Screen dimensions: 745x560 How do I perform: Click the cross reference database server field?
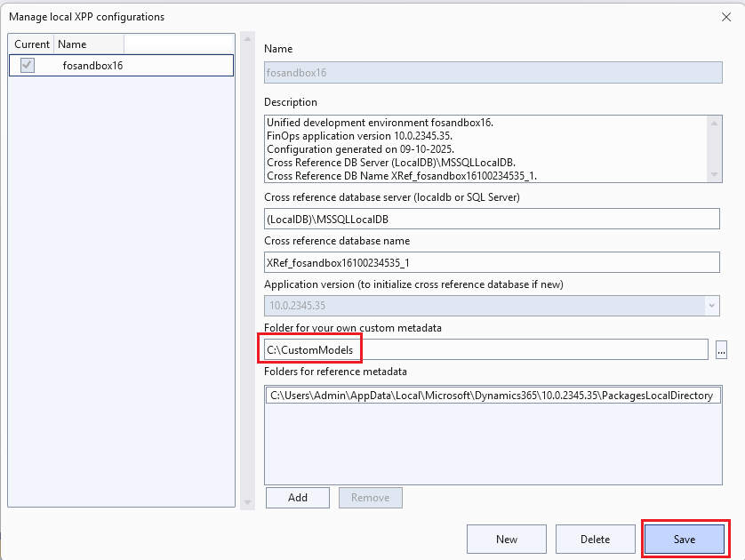coord(492,219)
